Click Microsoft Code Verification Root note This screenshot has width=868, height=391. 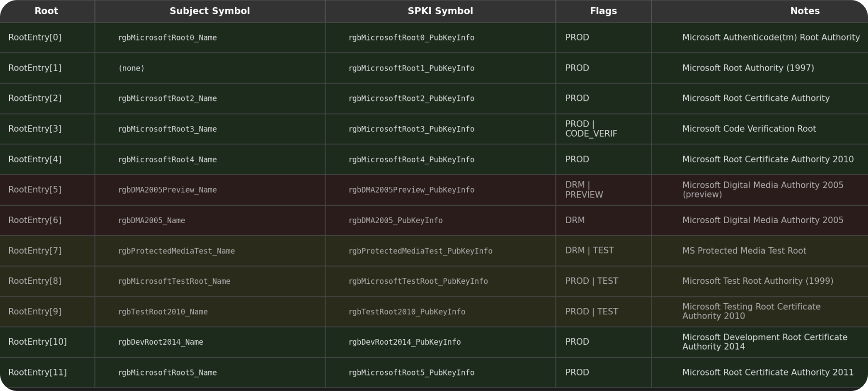pos(749,129)
